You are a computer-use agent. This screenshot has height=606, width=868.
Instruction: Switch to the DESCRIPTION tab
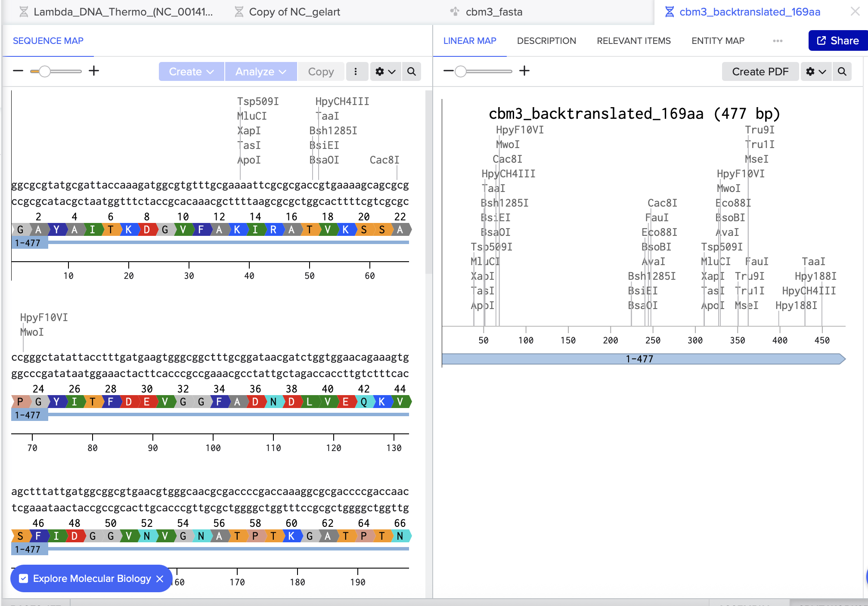click(546, 41)
